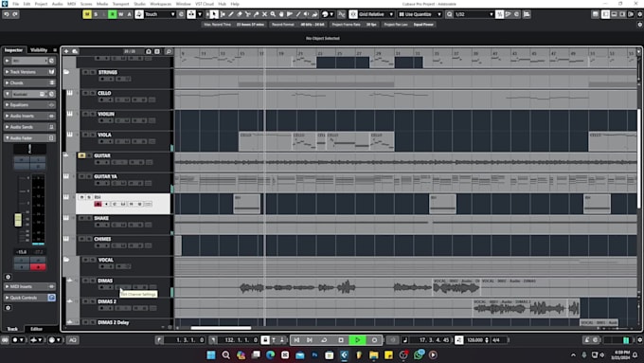The width and height of the screenshot is (644, 363).
Task: Toggle global Mute M state button
Action: point(87,14)
